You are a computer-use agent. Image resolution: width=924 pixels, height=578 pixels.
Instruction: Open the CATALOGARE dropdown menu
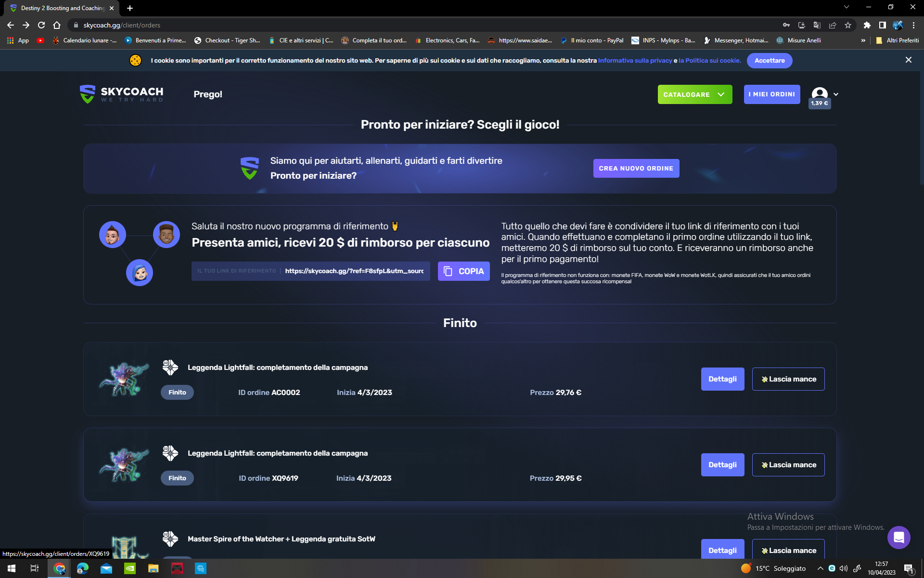tap(694, 94)
